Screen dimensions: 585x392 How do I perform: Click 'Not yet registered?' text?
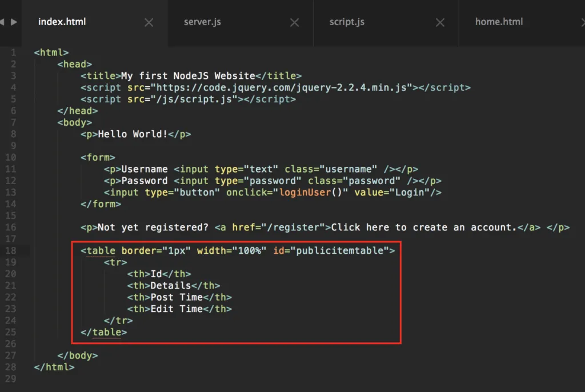(x=153, y=227)
